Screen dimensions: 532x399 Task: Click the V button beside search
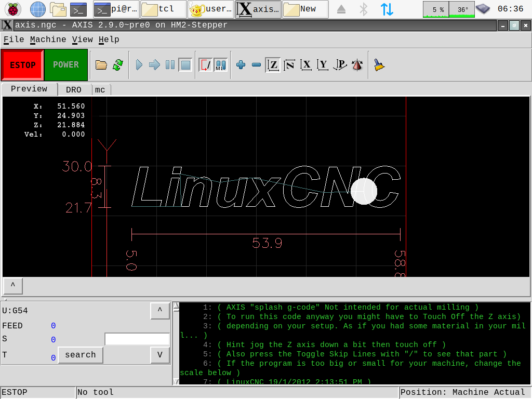pyautogui.click(x=160, y=355)
